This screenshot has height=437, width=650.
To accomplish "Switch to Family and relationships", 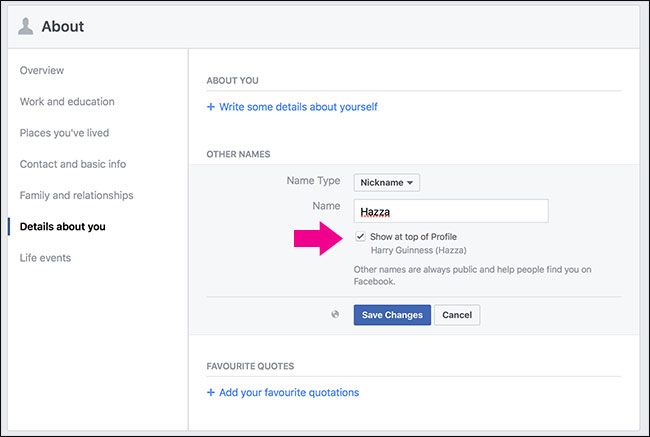I will (x=76, y=195).
